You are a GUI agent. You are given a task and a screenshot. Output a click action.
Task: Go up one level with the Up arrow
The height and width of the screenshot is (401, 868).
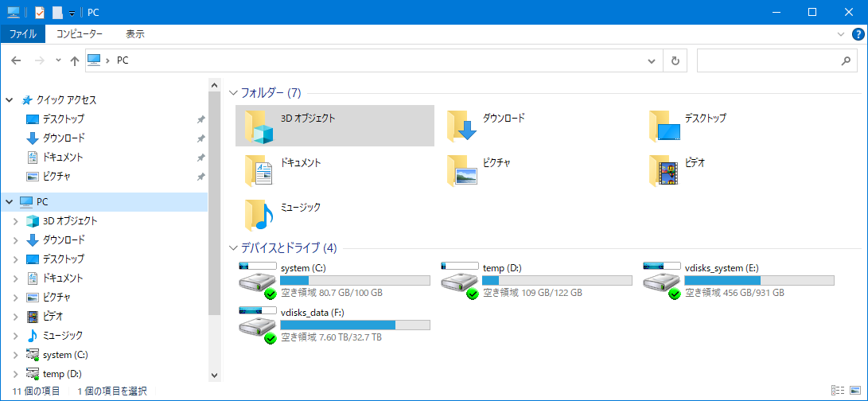pyautogui.click(x=75, y=61)
